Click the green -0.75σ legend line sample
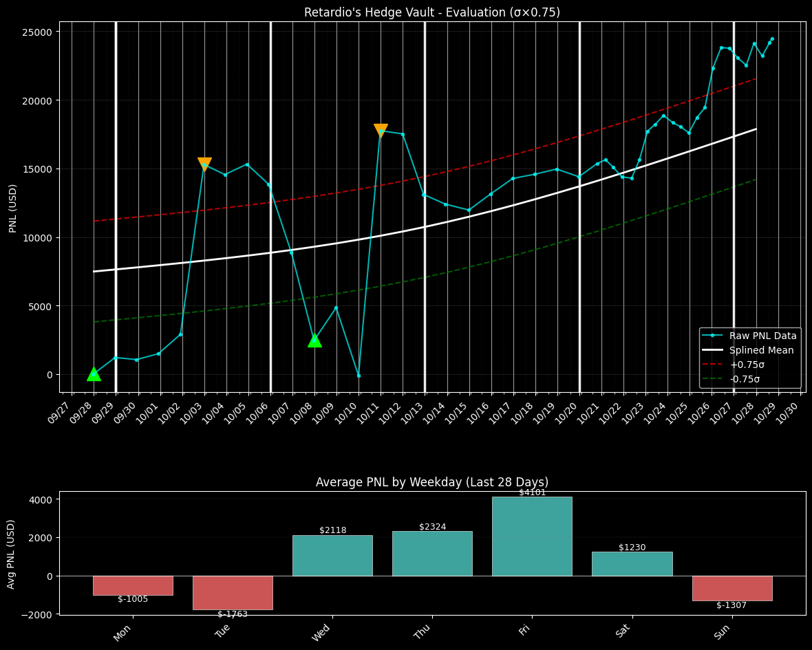This screenshot has width=812, height=650. 713,379
